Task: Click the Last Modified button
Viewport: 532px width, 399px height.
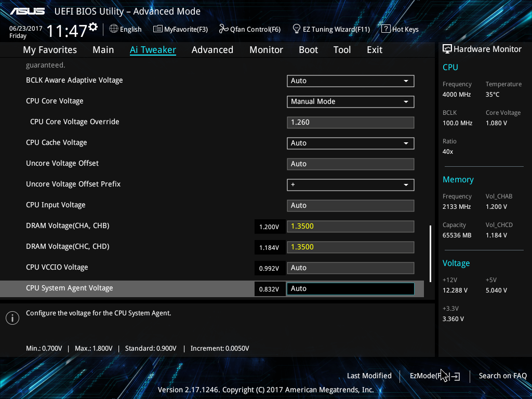Action: (x=369, y=376)
